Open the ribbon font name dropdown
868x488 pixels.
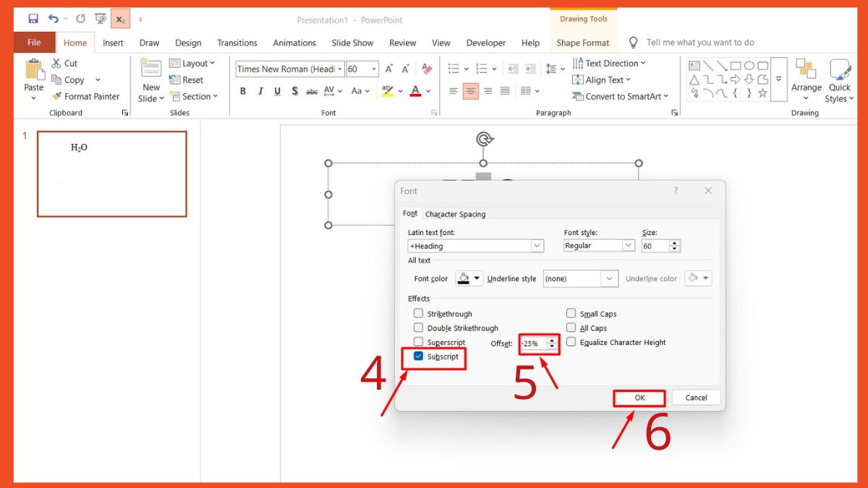(x=341, y=69)
